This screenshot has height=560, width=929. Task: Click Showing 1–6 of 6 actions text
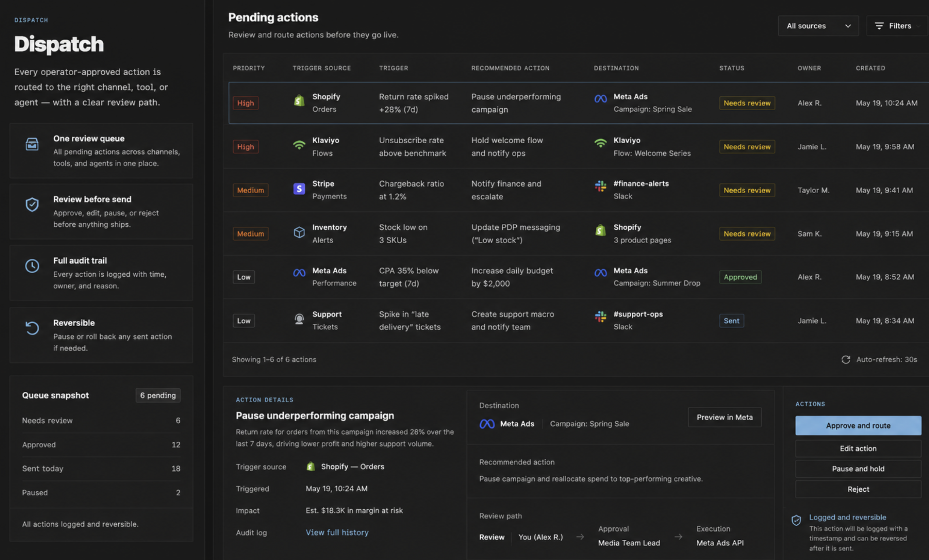pyautogui.click(x=274, y=359)
